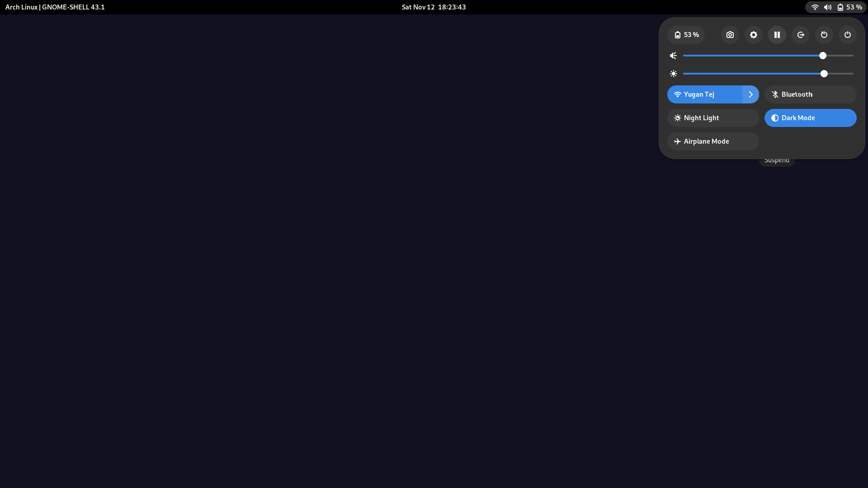Click Arch Linux | GNOME-SHELL 43.1 activities label

55,7
